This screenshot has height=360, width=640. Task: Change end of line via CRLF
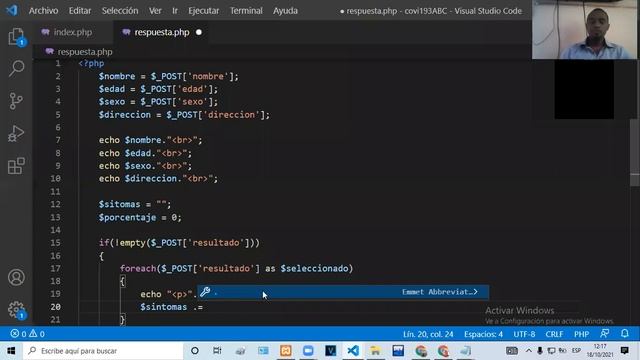coord(554,334)
